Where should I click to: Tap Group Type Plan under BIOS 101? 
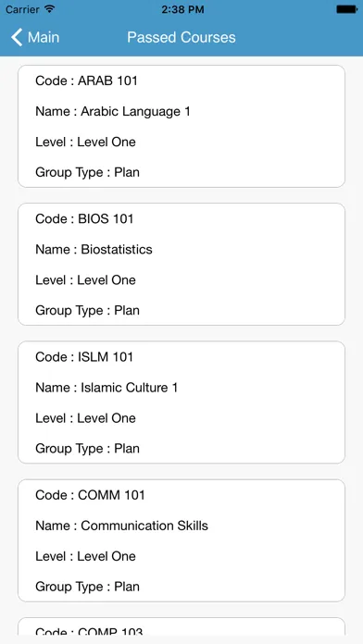[88, 311]
